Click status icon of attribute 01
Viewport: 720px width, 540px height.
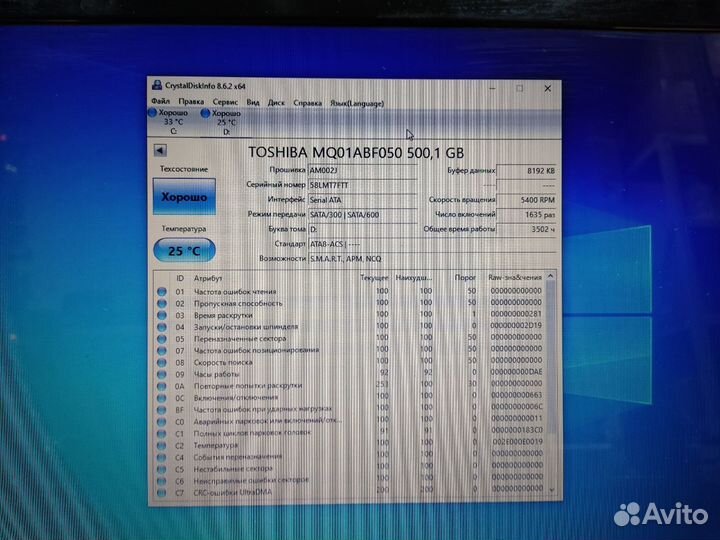coord(162,292)
